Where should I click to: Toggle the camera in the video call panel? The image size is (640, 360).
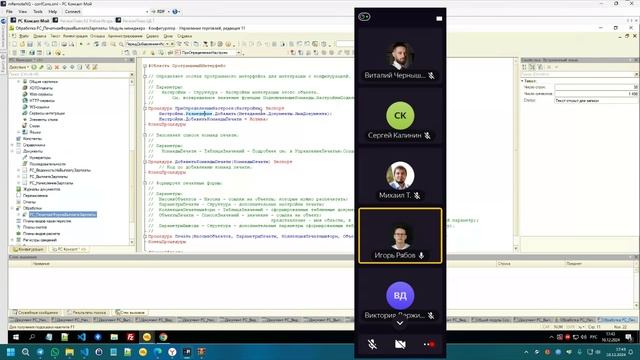[x=400, y=344]
